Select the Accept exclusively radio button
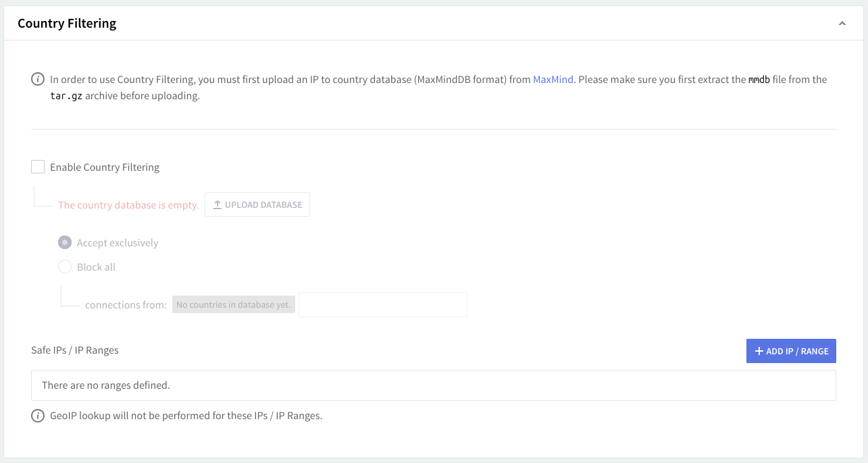Viewport: 868px width, 463px height. 65,242
